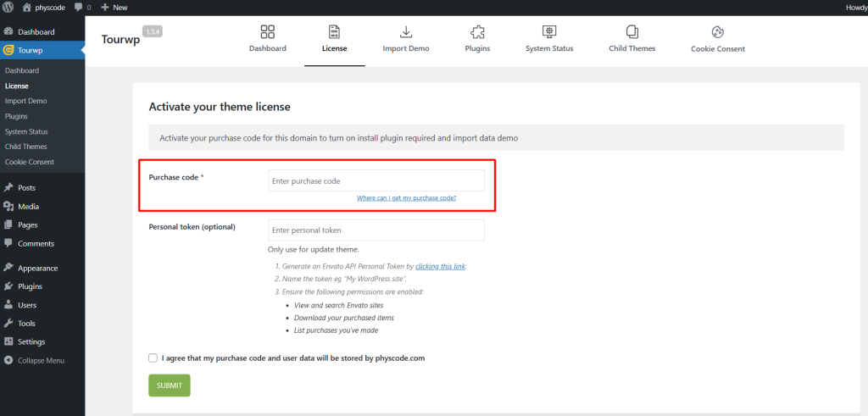The height and width of the screenshot is (416, 868).
Task: Click the System Status monitor icon
Action: tap(549, 31)
